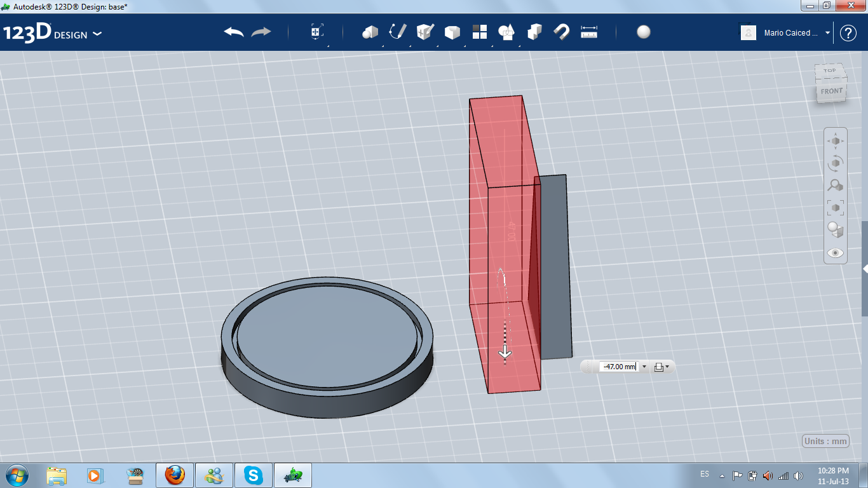868x488 pixels.
Task: Select the Measure ruler tool
Action: point(589,32)
